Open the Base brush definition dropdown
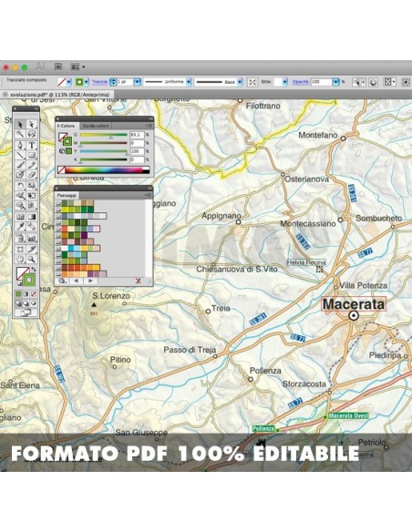This screenshot has height=532, width=412. [x=240, y=82]
